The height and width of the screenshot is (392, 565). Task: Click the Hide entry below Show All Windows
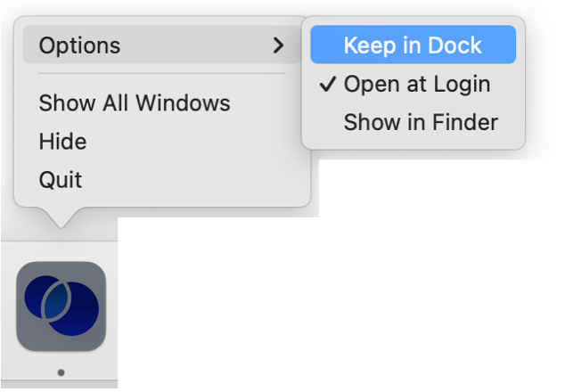tap(62, 142)
